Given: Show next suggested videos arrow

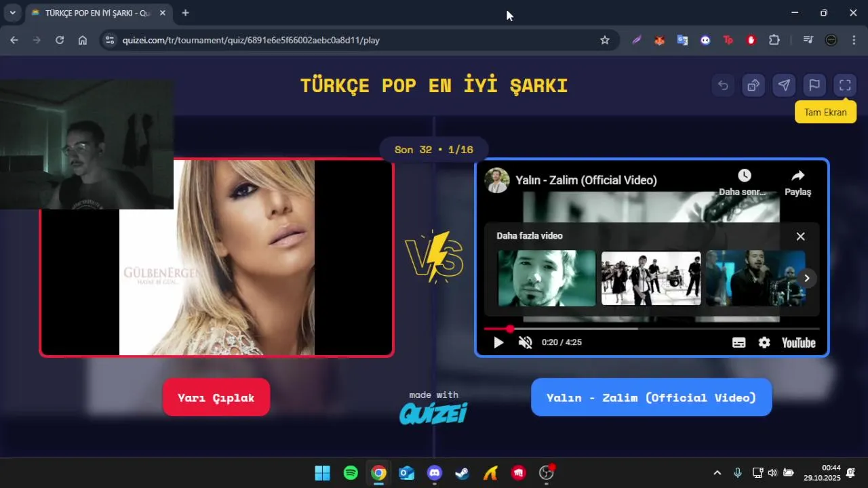Looking at the screenshot, I should [806, 278].
